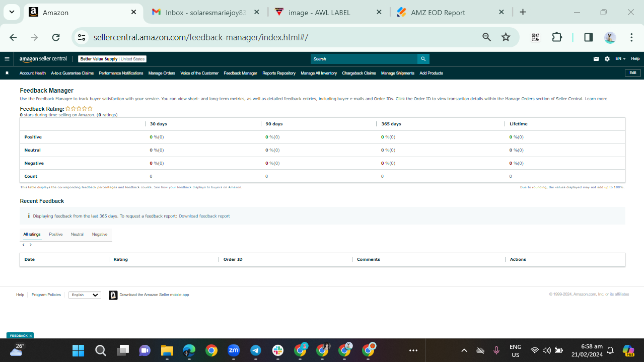Click the bookmark flag icon beside Account Health
Viewport: 644px width, 362px height.
pyautogui.click(x=7, y=73)
